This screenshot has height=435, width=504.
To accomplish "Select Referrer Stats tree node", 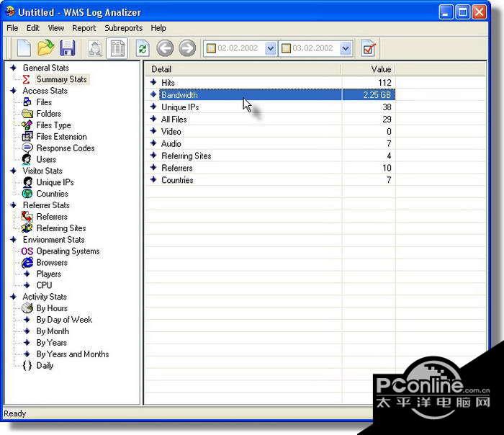I will [x=46, y=205].
